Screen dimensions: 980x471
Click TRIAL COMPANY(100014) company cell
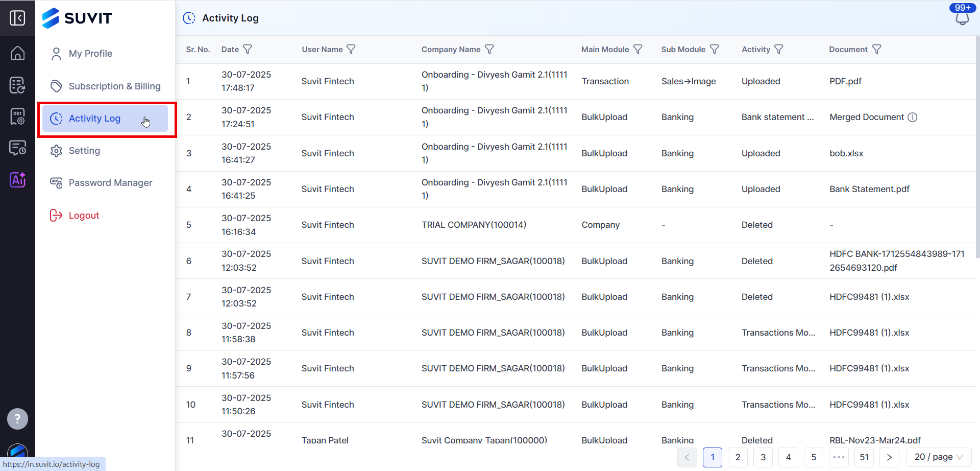click(474, 225)
